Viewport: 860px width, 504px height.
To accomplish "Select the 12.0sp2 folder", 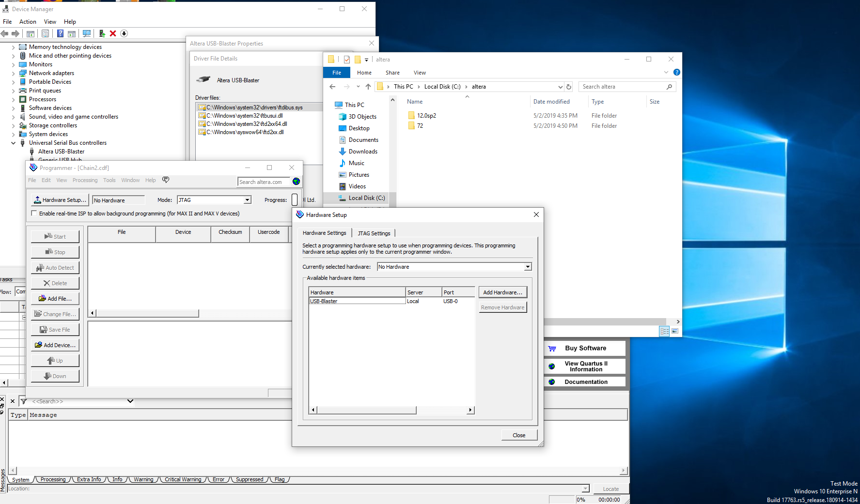I will coord(426,116).
